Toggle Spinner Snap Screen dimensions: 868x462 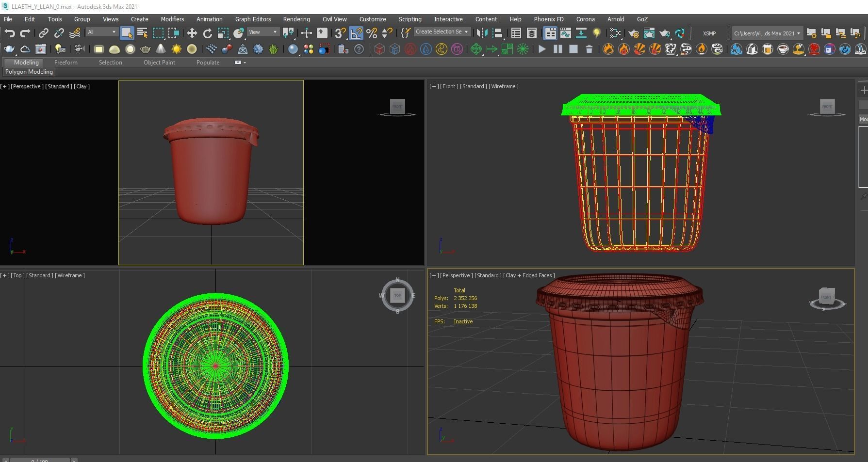coord(387,33)
